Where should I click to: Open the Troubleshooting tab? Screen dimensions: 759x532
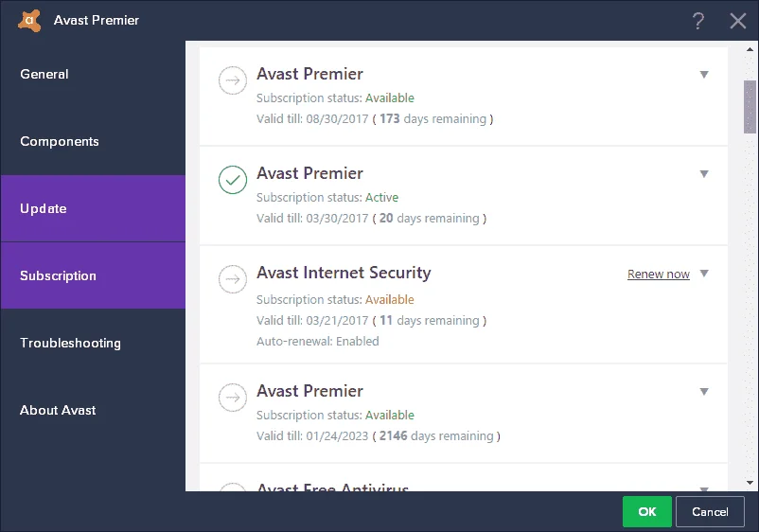pos(93,344)
